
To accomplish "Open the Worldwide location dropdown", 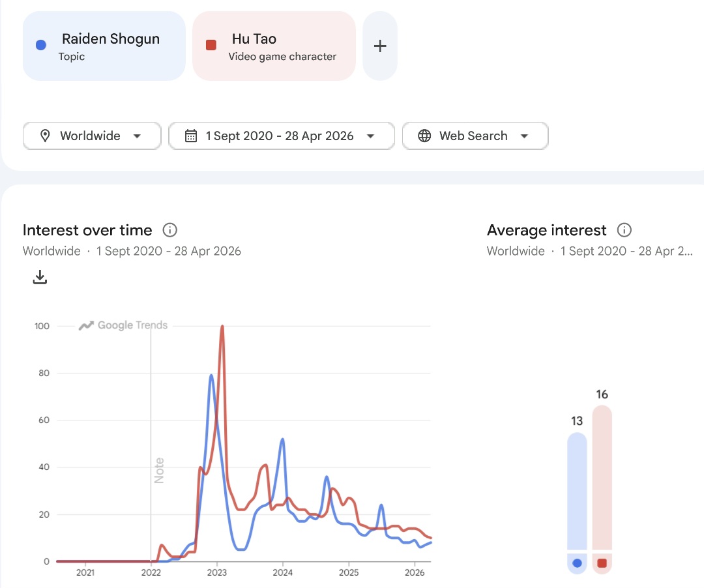I will pyautogui.click(x=92, y=136).
